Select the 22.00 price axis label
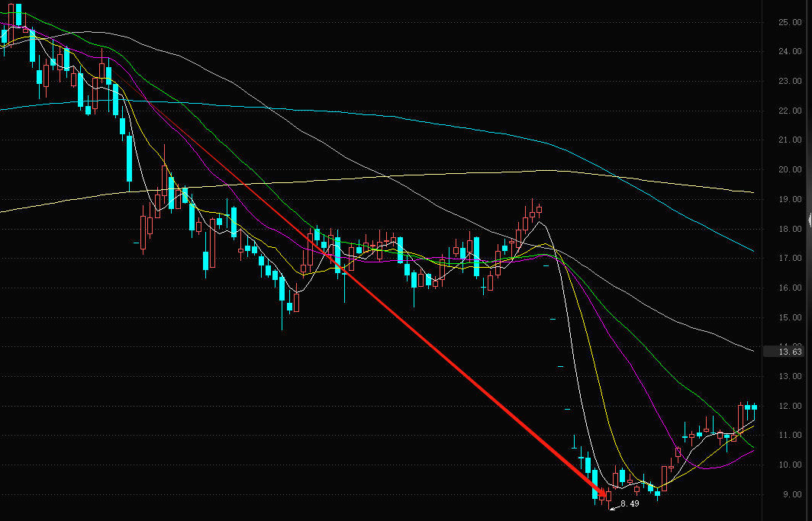 [x=791, y=111]
